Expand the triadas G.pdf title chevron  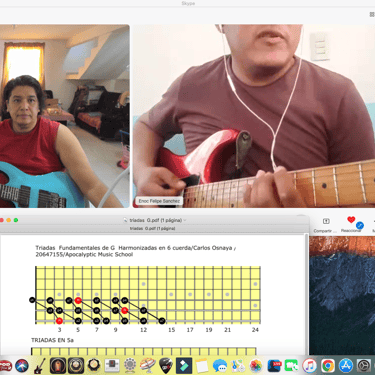coord(185,220)
